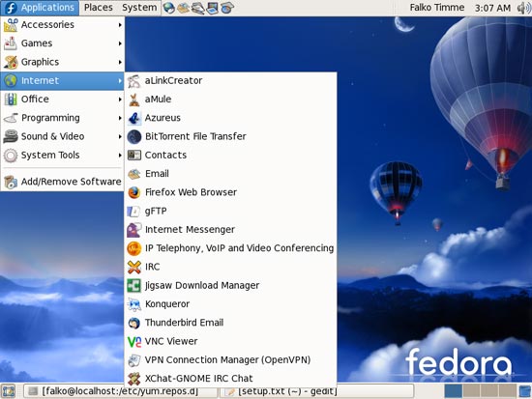This screenshot has height=399, width=532.
Task: Click the email launcher in top panel
Action: (183, 8)
